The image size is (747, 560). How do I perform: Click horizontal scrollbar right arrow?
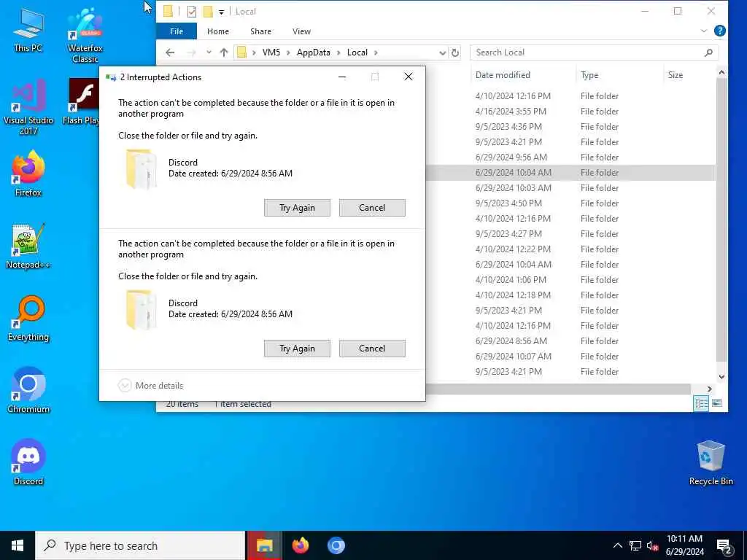click(709, 389)
